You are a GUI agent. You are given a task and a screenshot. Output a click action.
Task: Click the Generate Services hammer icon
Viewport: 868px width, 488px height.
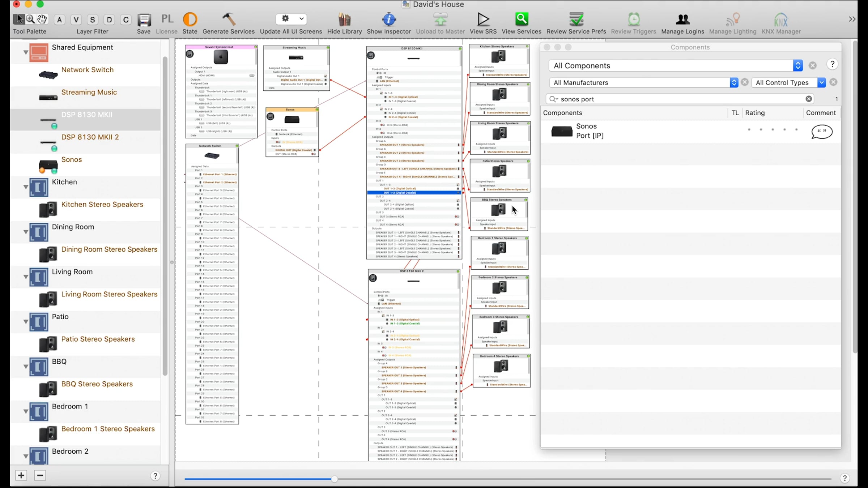pos(228,20)
